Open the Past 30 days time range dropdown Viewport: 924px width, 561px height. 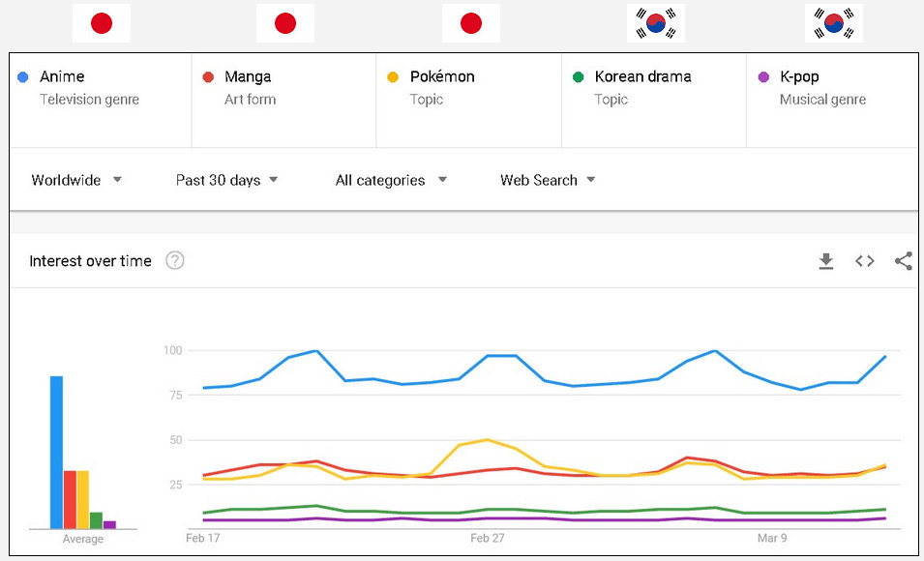[226, 180]
